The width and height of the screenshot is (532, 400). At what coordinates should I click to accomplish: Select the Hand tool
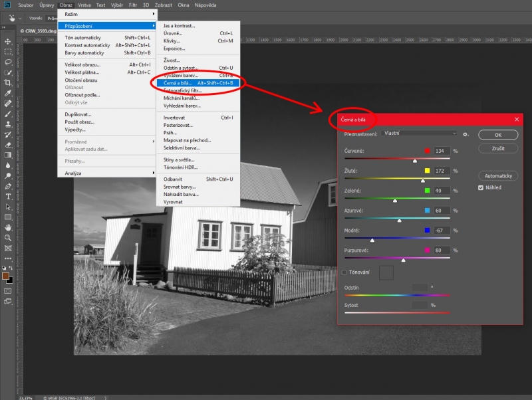click(8, 227)
